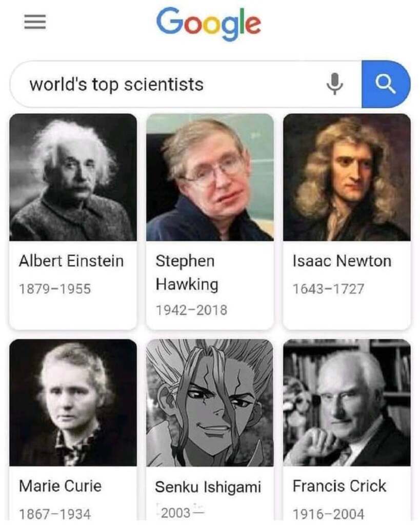This screenshot has height=525, width=420.
Task: Open Stephen Hawking's photo
Action: [210, 177]
